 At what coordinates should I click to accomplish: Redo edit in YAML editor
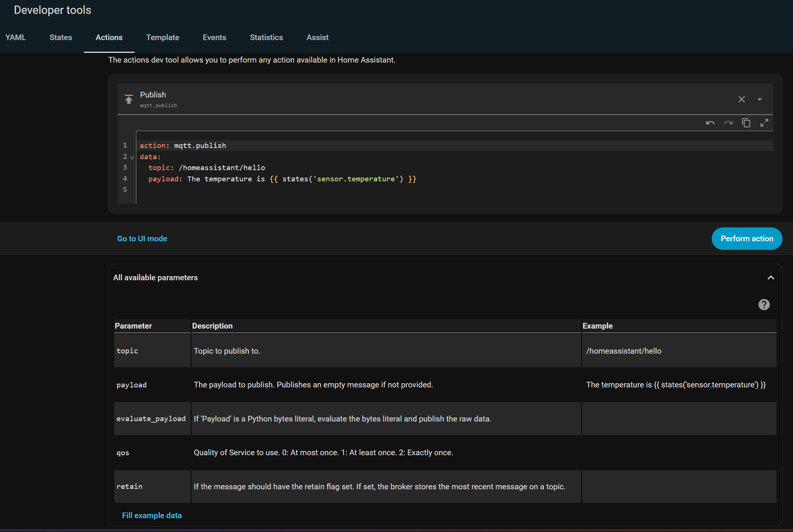[x=728, y=123]
